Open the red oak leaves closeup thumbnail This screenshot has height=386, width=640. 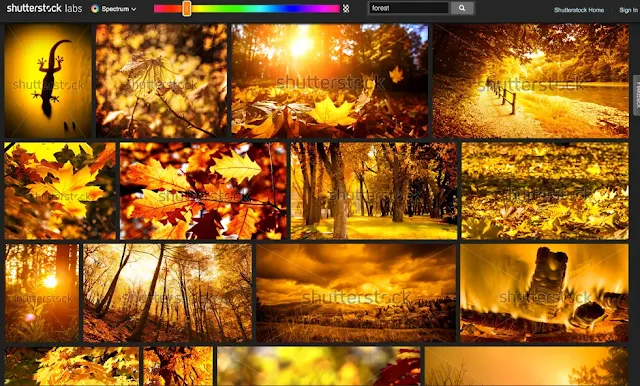point(203,191)
